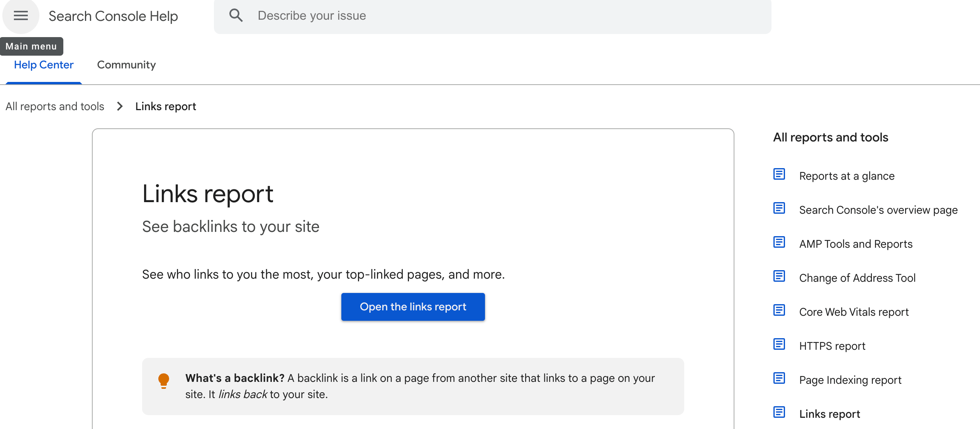The width and height of the screenshot is (980, 429).
Task: Open the hamburger main menu
Action: pos(21,16)
